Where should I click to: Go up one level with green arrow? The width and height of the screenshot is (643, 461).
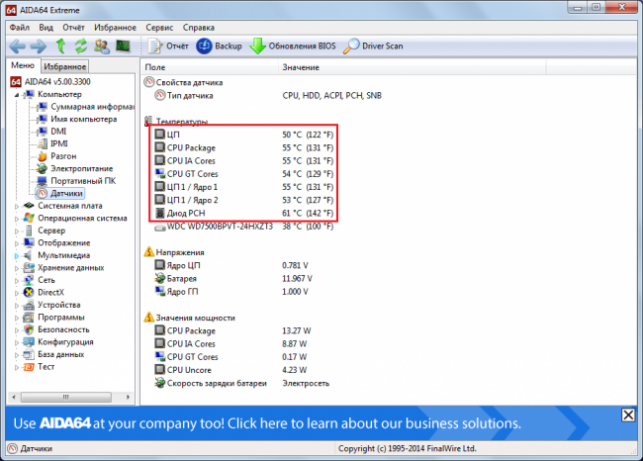[x=61, y=46]
